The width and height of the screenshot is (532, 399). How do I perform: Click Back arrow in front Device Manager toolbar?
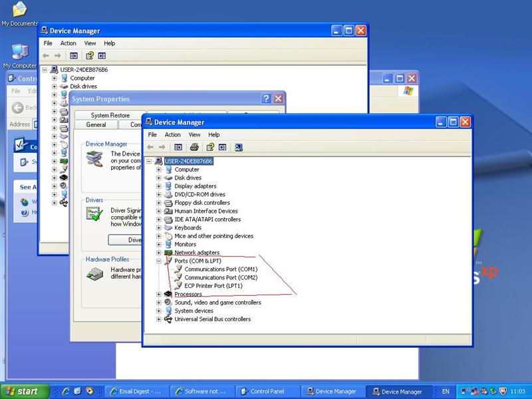pyautogui.click(x=150, y=147)
